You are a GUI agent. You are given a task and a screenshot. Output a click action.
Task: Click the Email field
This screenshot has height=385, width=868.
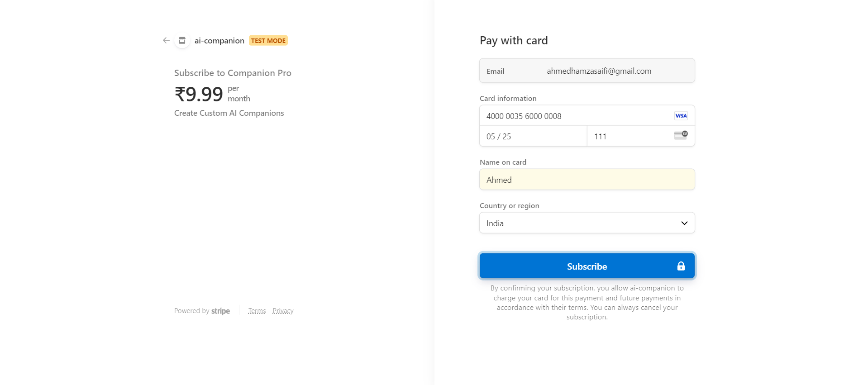[598, 71]
